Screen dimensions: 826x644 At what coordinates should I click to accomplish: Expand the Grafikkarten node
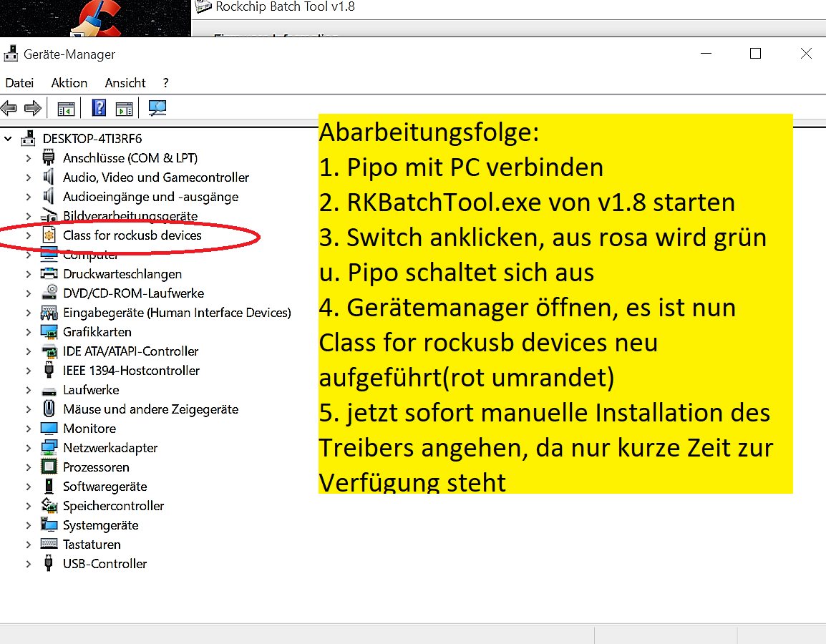click(29, 332)
